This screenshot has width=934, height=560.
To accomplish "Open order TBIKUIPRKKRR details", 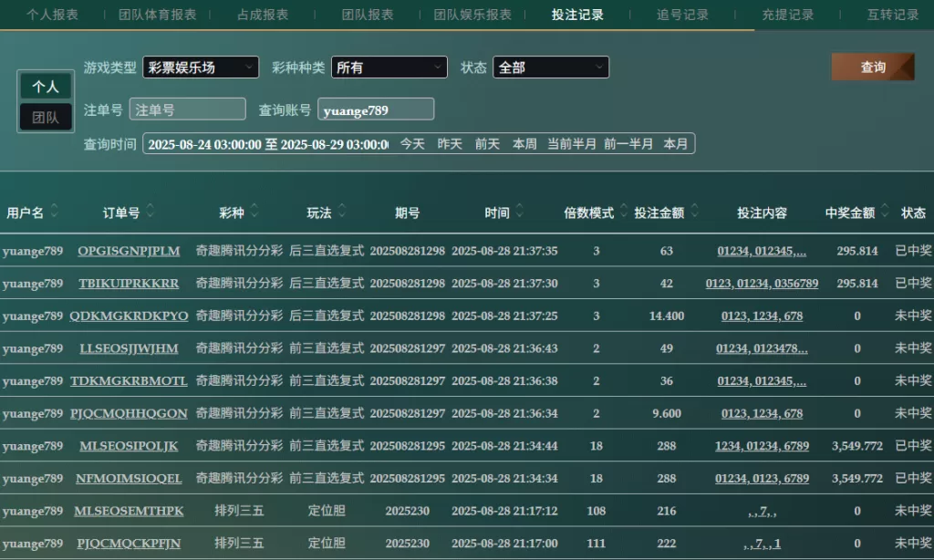I will click(129, 284).
